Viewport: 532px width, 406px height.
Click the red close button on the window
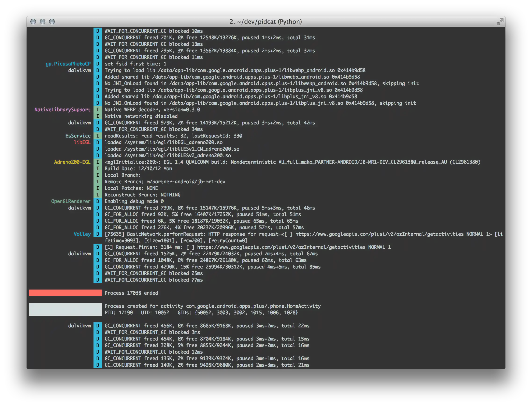(x=33, y=22)
